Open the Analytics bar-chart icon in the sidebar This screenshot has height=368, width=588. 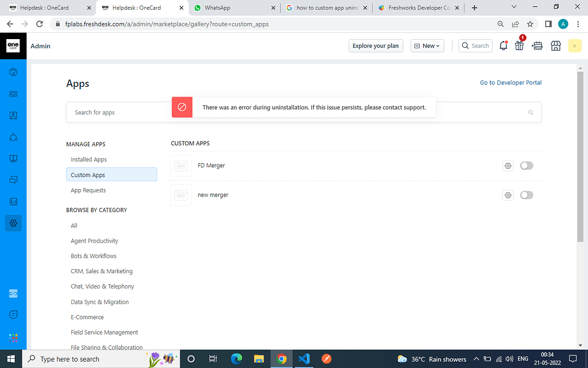coord(13,201)
